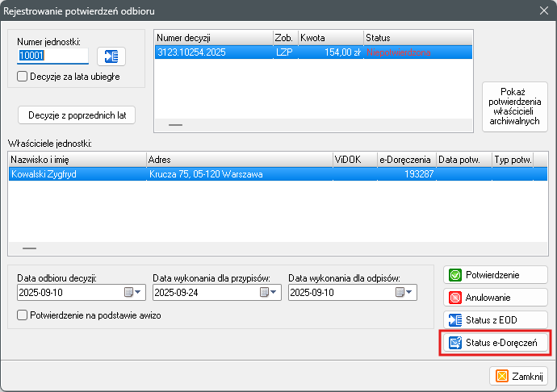This screenshot has height=392, width=557.
Task: Toggle Potwierdzenie na podstawie awizo checkbox
Action: (23, 315)
